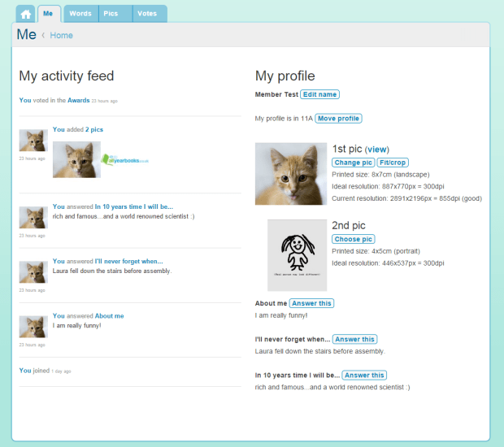Click You in the joined entry
The width and height of the screenshot is (504, 447).
point(25,371)
